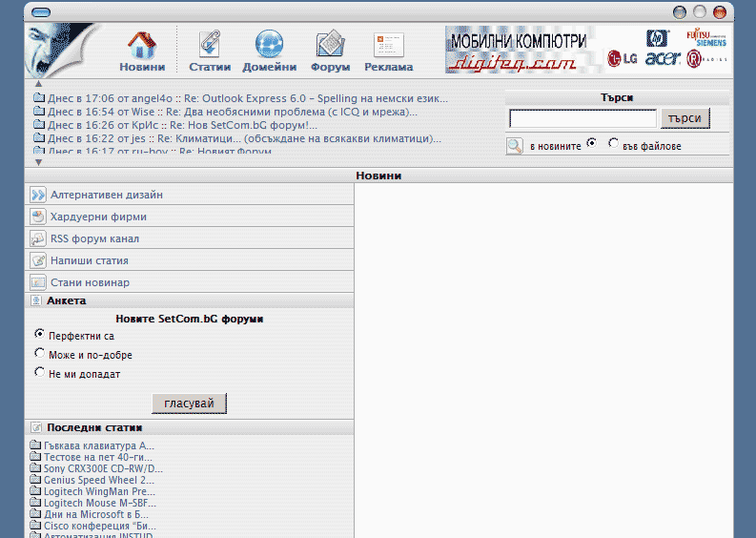This screenshot has width=756, height=538.
Task: Click the magnifier search icon
Action: pyautogui.click(x=515, y=146)
